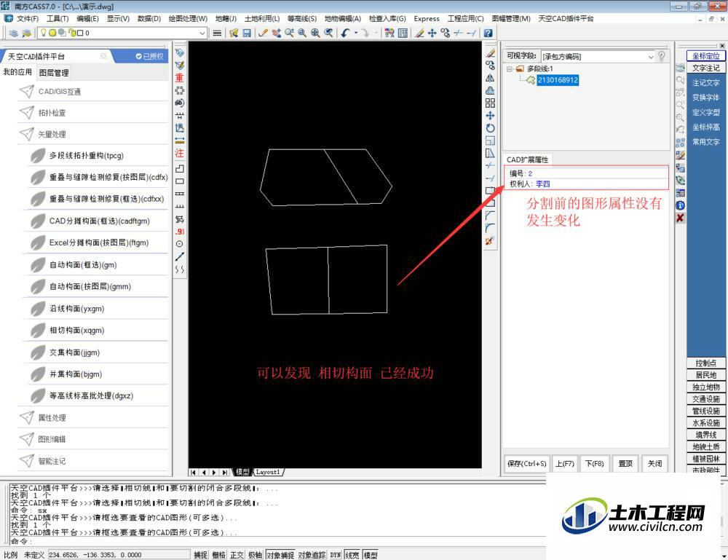This screenshot has height=560, width=728.
Task: Click the 上(F7) button
Action: 565,463
